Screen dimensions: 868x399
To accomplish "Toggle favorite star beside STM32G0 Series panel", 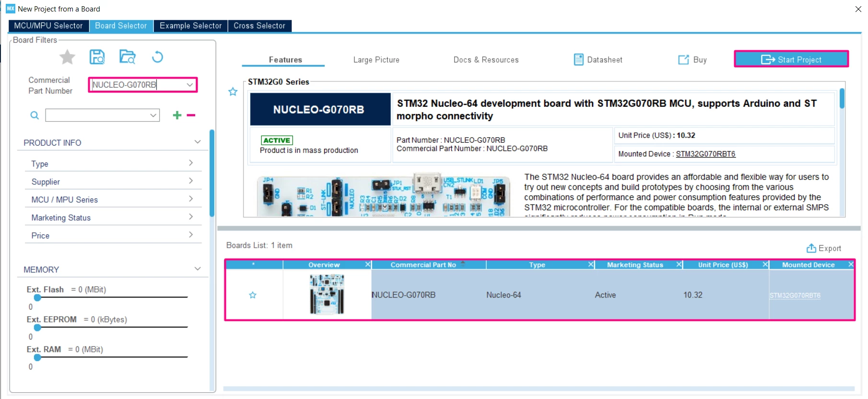I will point(233,91).
